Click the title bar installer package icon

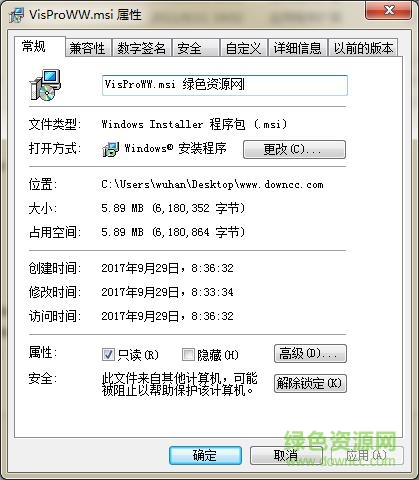click(x=17, y=15)
